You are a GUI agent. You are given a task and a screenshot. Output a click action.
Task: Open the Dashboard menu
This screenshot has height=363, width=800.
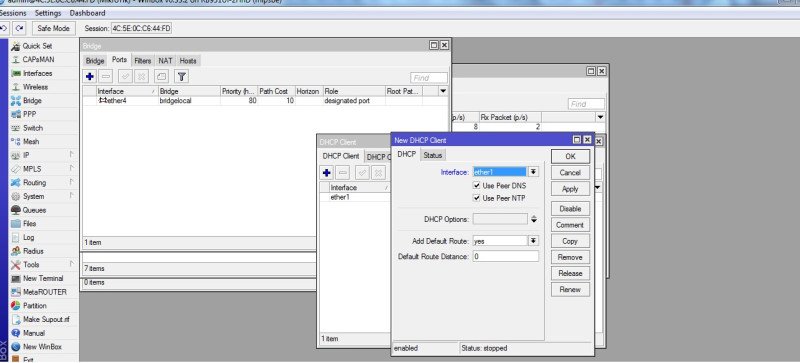(x=87, y=13)
